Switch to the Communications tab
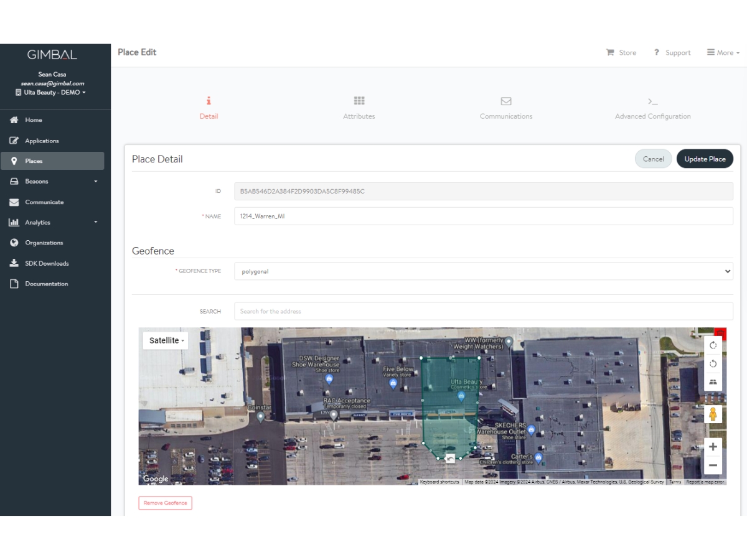Image resolution: width=747 pixels, height=560 pixels. (506, 108)
